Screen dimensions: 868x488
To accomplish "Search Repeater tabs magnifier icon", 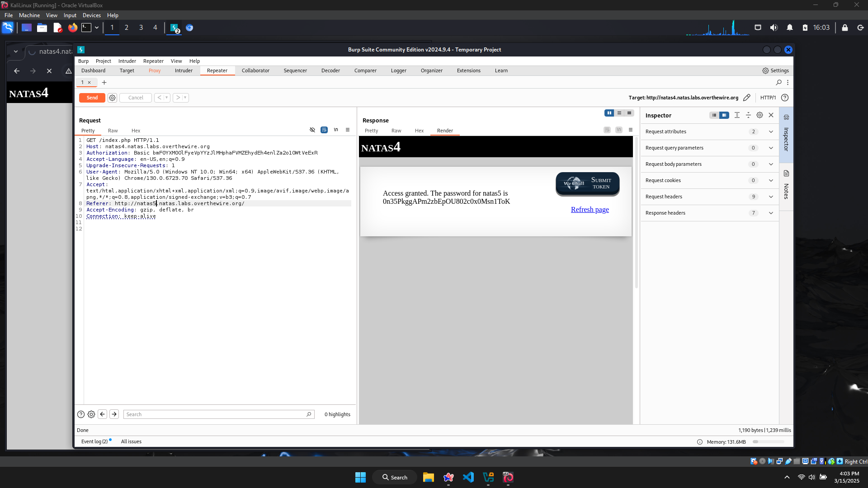I will [778, 82].
